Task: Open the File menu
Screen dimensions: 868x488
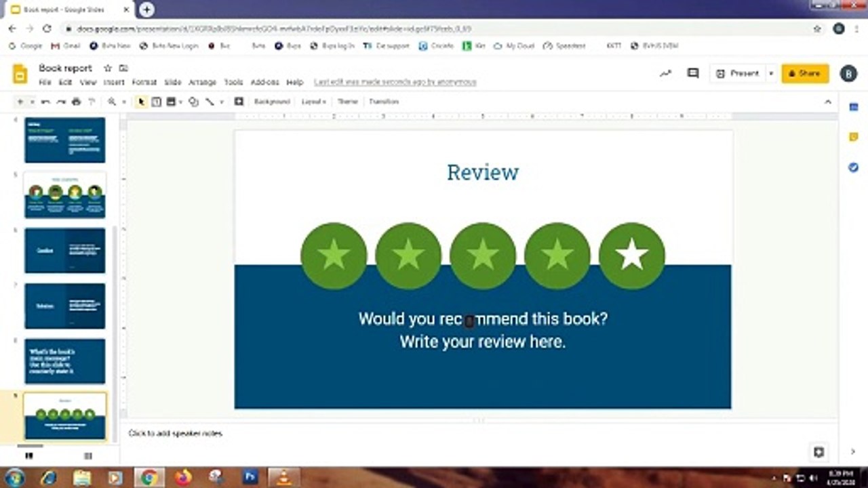Action: [45, 82]
